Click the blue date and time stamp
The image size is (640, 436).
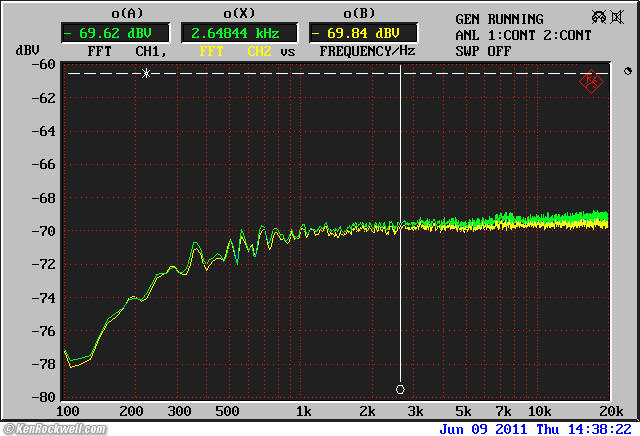[535, 429]
